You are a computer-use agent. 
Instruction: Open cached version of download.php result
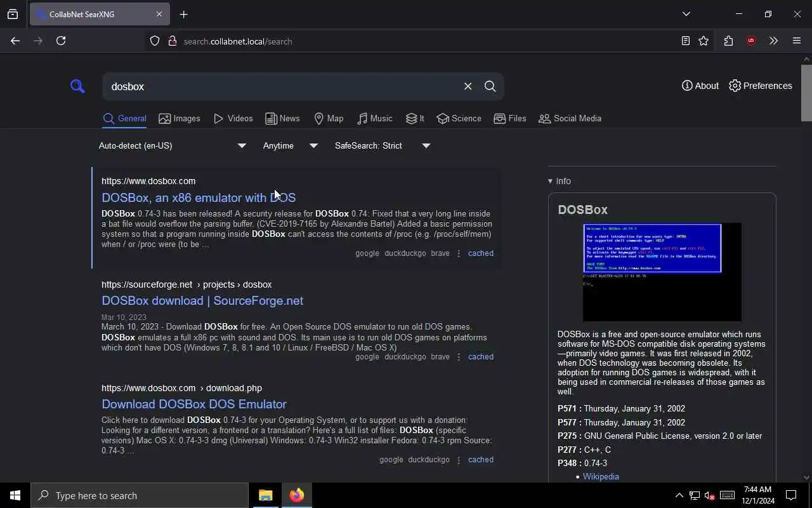[480, 460]
